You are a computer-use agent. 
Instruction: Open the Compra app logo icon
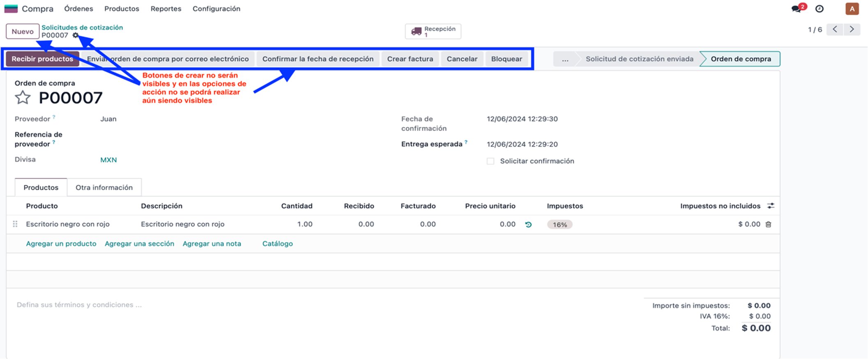(x=11, y=9)
